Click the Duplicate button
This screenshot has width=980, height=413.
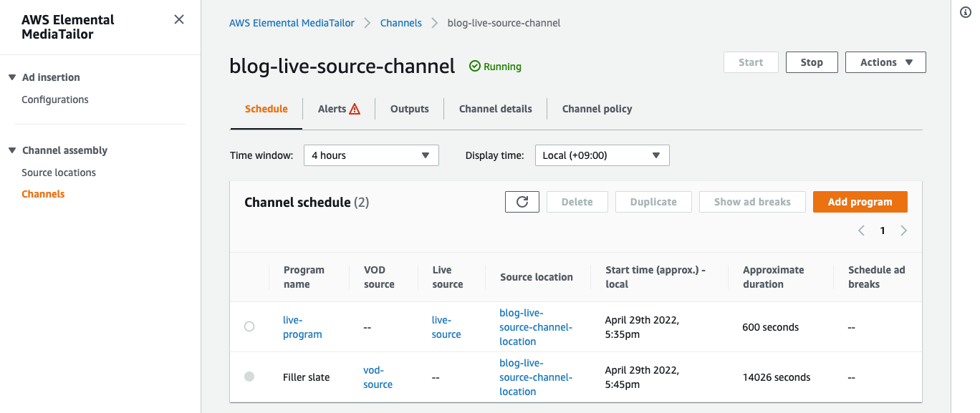click(x=653, y=202)
